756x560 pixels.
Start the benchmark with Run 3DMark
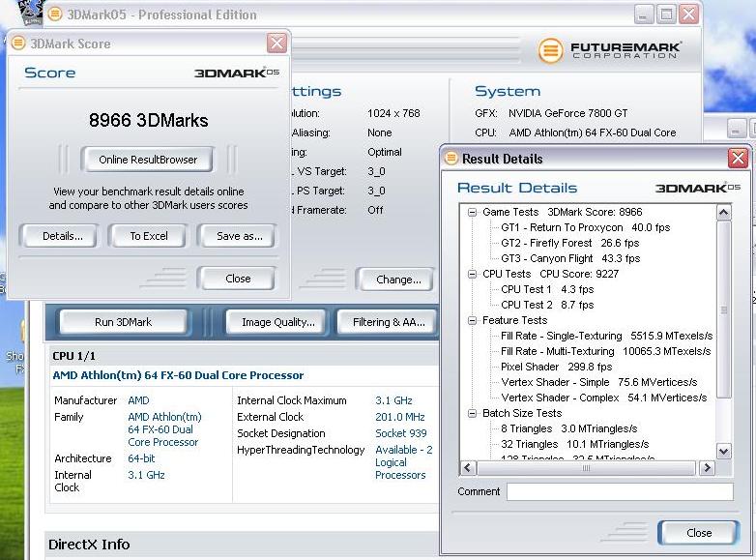[123, 322]
